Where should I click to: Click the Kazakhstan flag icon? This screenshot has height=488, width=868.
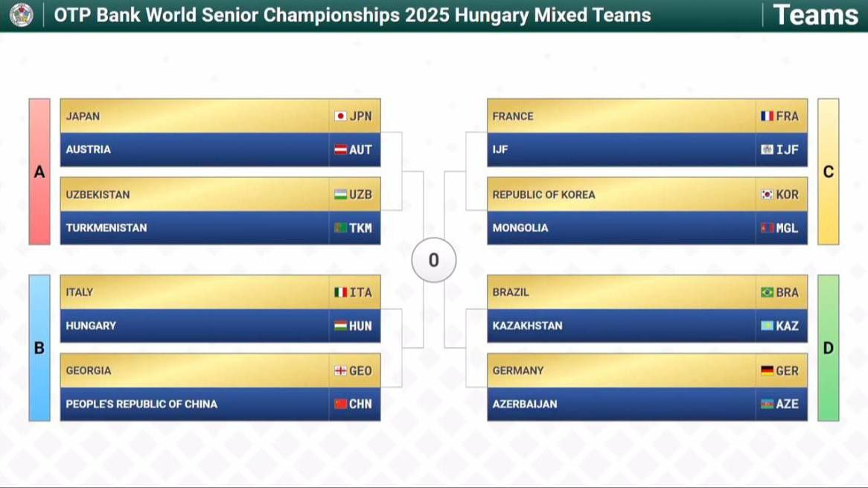pos(767,326)
